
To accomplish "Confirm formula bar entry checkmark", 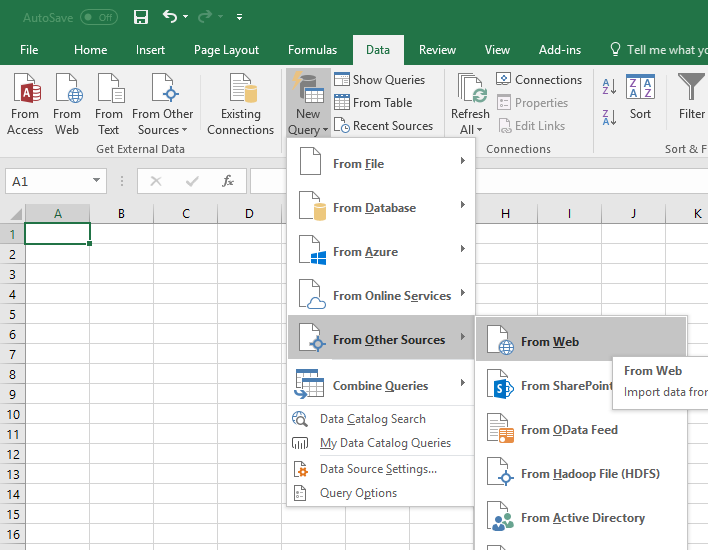I will click(192, 181).
